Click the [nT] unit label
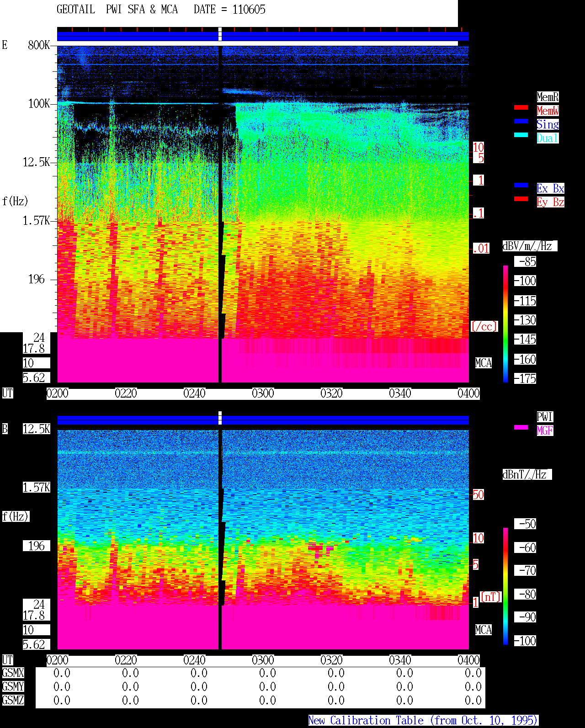585x728 pixels. coord(491,597)
